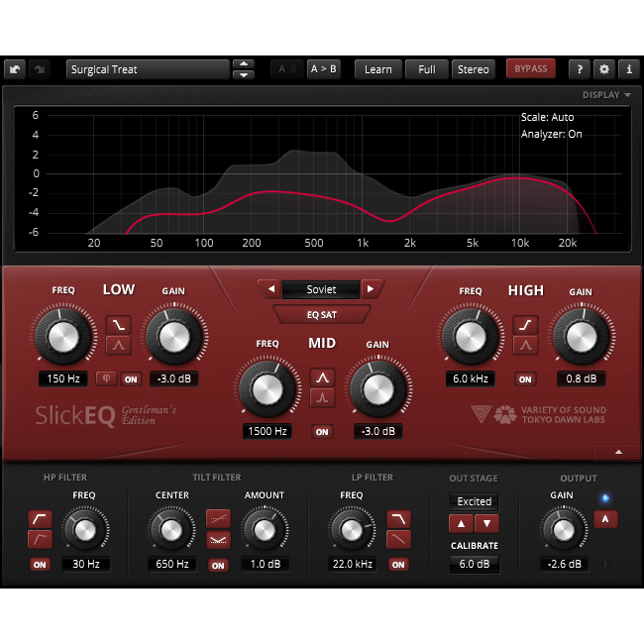
Task: Toggle EQ SAT saturation
Action: tap(322, 315)
